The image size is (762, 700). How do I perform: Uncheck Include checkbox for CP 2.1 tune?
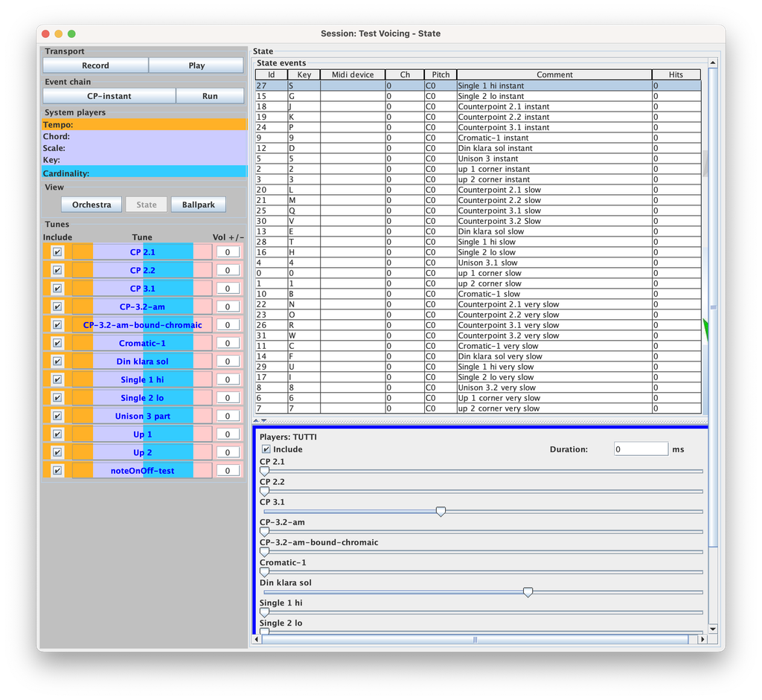(57, 252)
